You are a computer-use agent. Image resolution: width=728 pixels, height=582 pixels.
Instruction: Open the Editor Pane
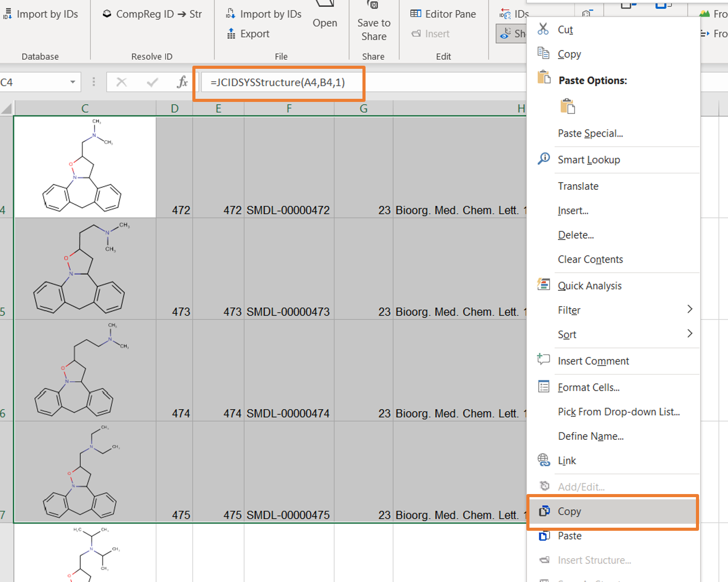tap(443, 14)
